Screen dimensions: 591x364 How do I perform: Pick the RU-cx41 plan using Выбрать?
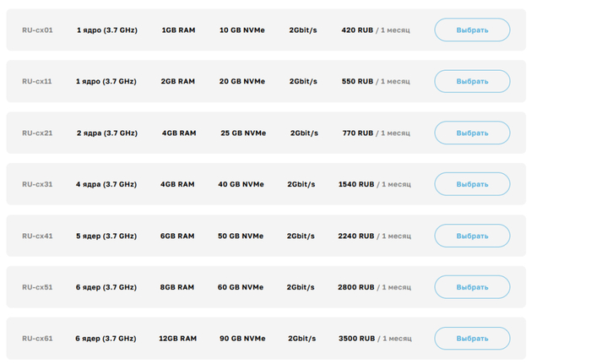point(472,236)
